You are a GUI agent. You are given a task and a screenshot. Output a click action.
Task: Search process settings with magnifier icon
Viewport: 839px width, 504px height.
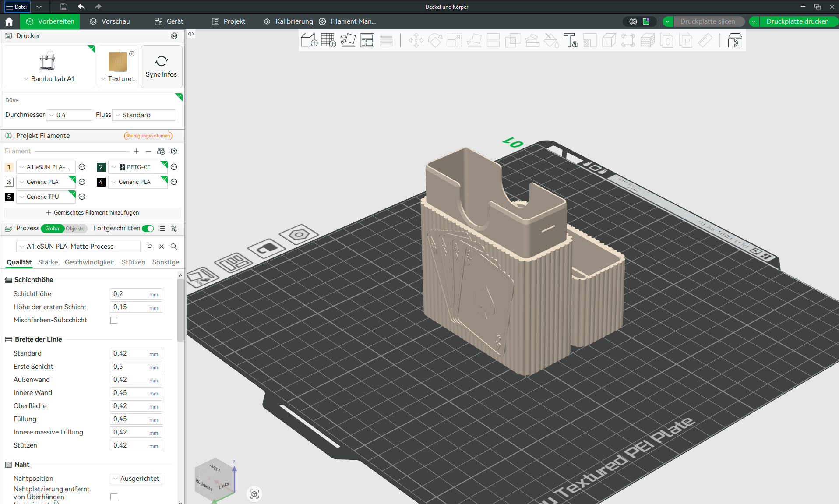[x=174, y=247]
